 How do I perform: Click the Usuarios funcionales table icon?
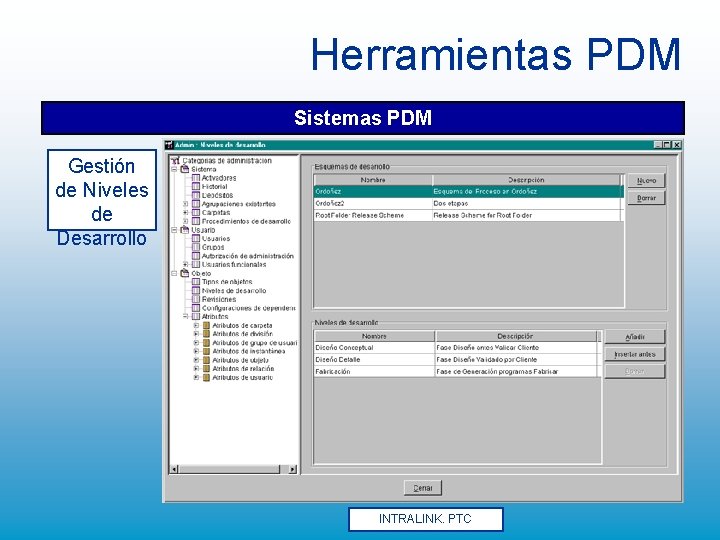(x=196, y=265)
